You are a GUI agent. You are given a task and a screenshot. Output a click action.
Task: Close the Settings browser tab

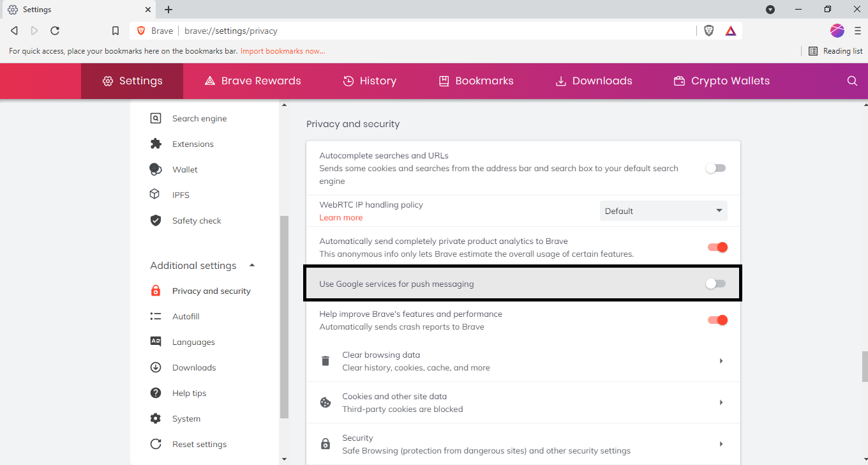[147, 10]
